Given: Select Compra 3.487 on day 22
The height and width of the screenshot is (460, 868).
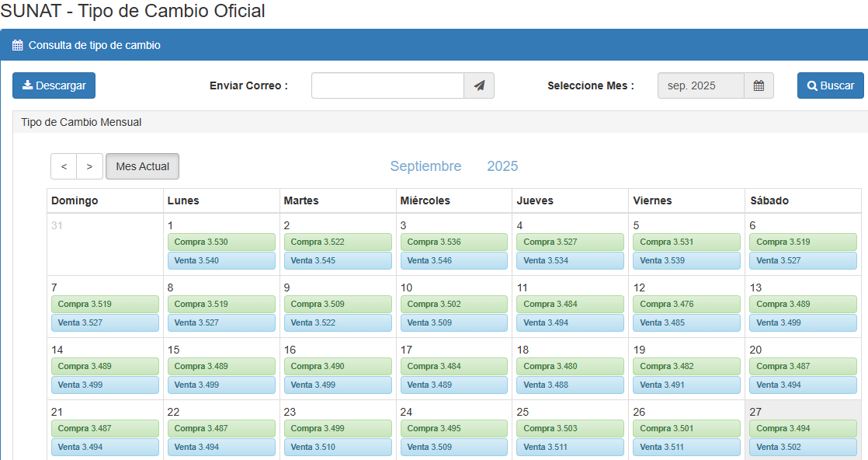Looking at the screenshot, I should tap(221, 428).
